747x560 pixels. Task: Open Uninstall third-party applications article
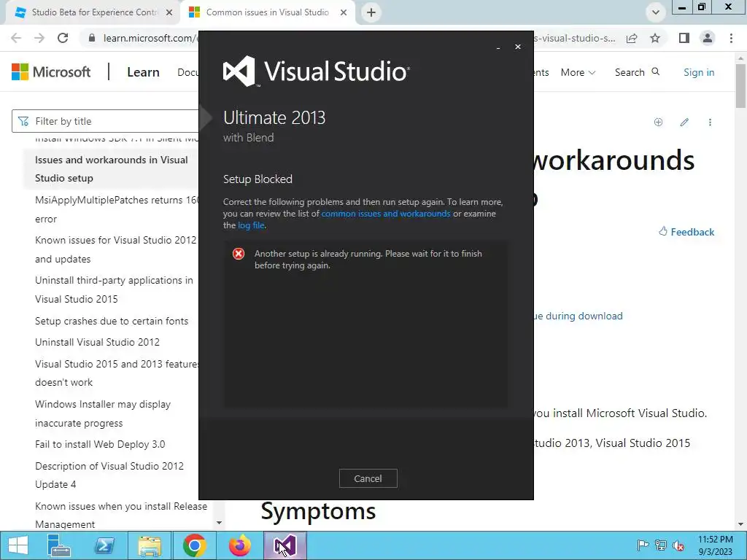tap(114, 289)
